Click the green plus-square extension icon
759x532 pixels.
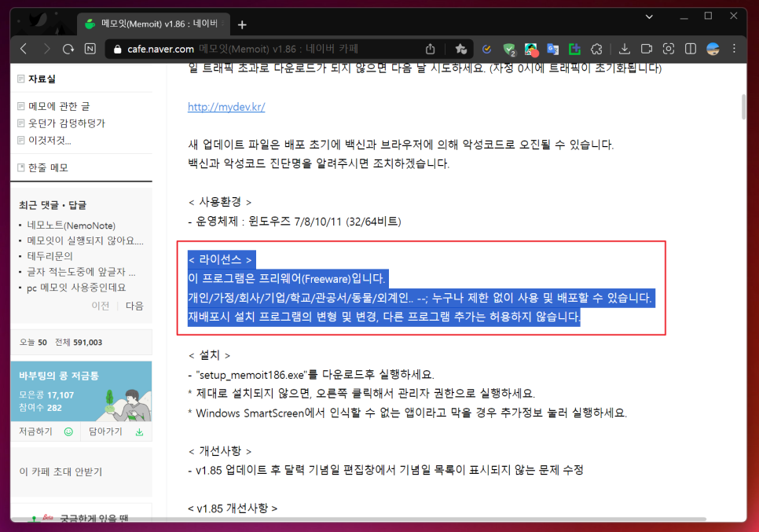coord(574,49)
